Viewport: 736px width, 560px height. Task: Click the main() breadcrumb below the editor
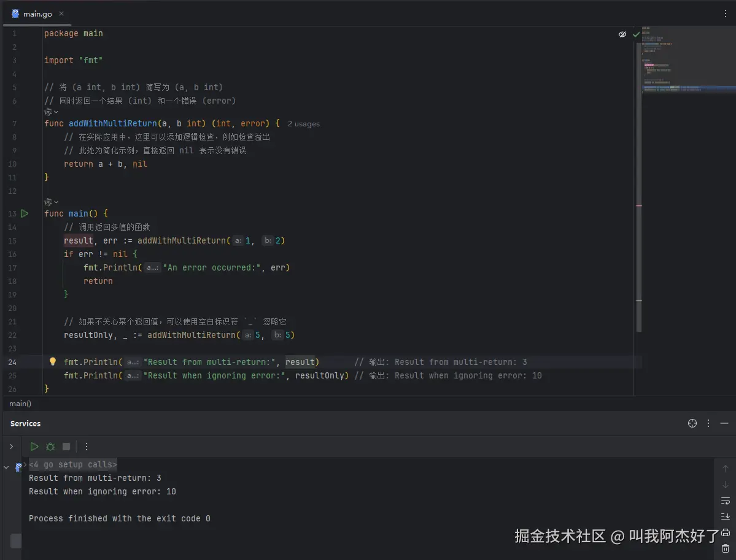coord(20,404)
